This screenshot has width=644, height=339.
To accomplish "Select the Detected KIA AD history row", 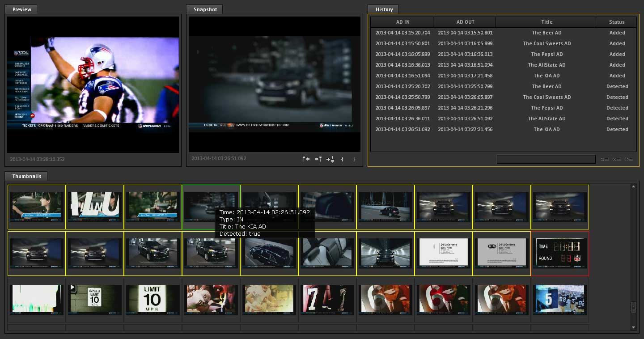I will [x=503, y=129].
